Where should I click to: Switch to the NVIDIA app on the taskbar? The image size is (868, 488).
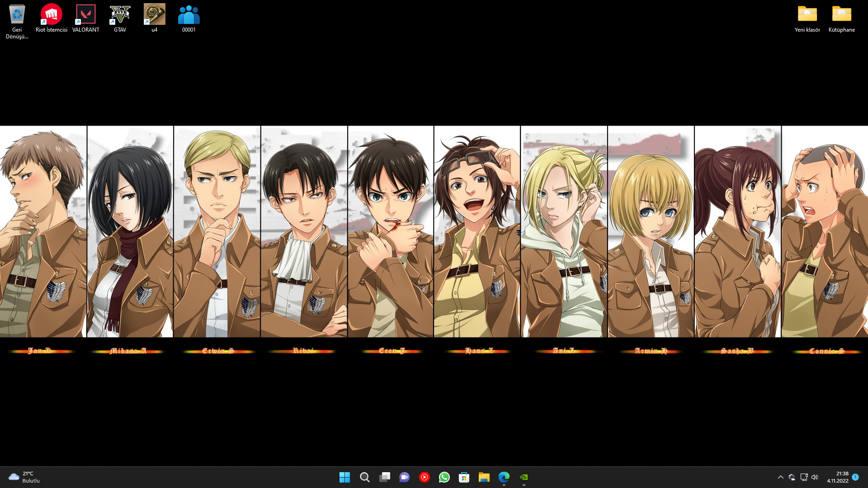tap(524, 477)
